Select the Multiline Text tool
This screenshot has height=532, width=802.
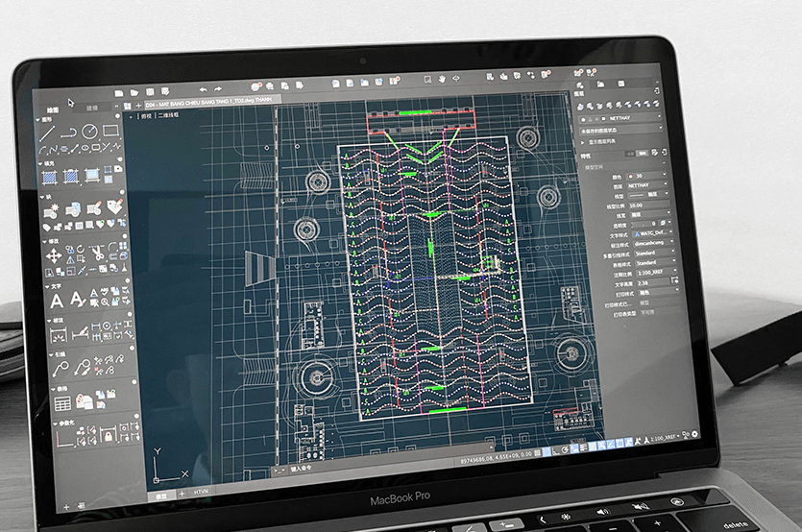pyautogui.click(x=57, y=301)
